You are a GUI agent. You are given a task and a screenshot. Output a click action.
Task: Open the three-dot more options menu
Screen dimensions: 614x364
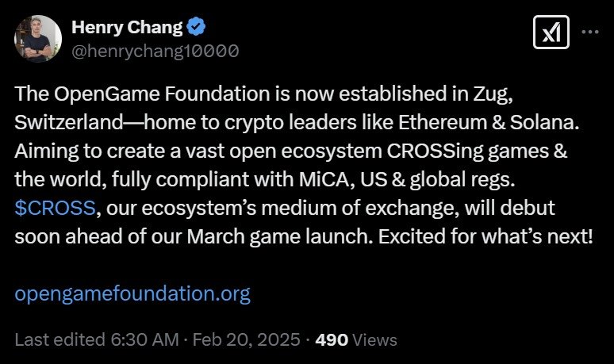pyautogui.click(x=590, y=32)
